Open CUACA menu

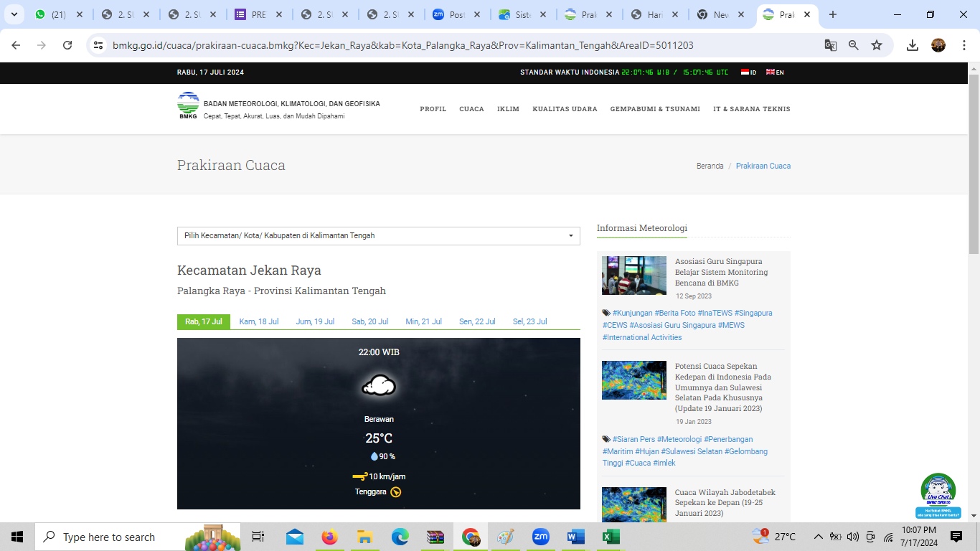click(x=471, y=109)
